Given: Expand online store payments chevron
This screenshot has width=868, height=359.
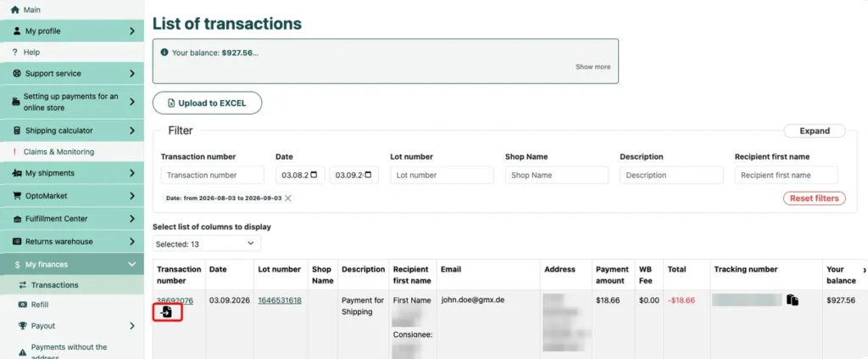Looking at the screenshot, I should [131, 102].
